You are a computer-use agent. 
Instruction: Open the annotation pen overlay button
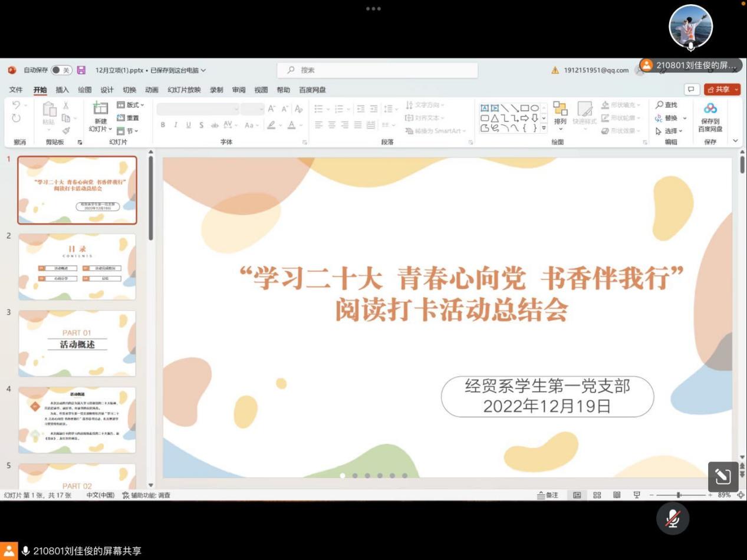coord(723,476)
